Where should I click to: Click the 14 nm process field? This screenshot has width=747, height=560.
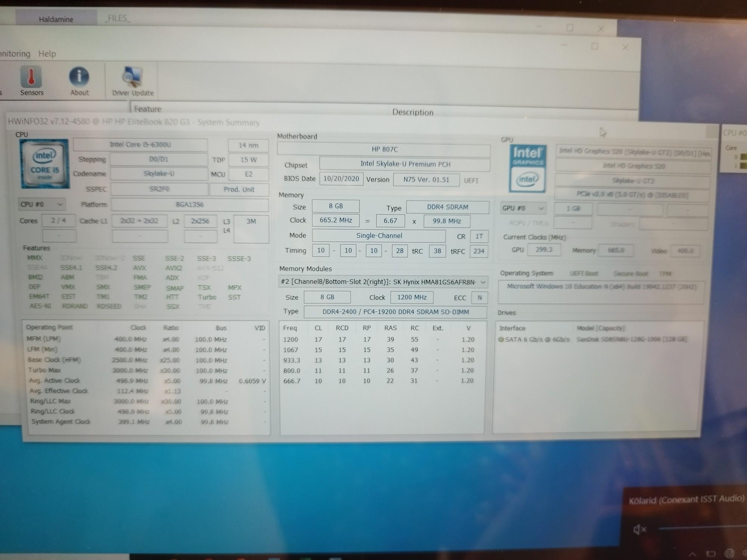tap(248, 146)
